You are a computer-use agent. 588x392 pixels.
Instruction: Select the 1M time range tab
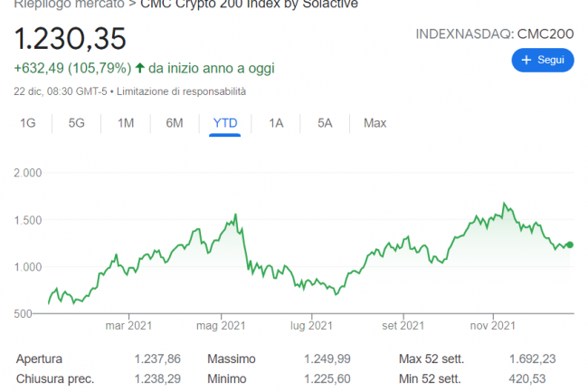(x=126, y=123)
